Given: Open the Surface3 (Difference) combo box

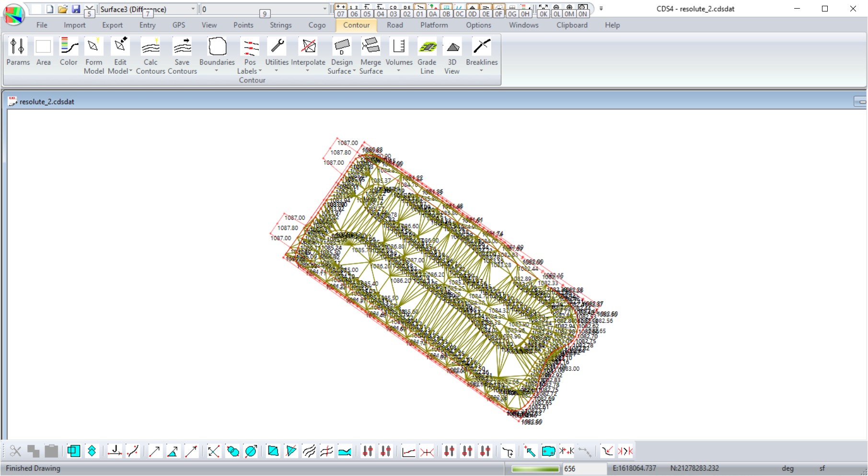Looking at the screenshot, I should click(x=193, y=9).
